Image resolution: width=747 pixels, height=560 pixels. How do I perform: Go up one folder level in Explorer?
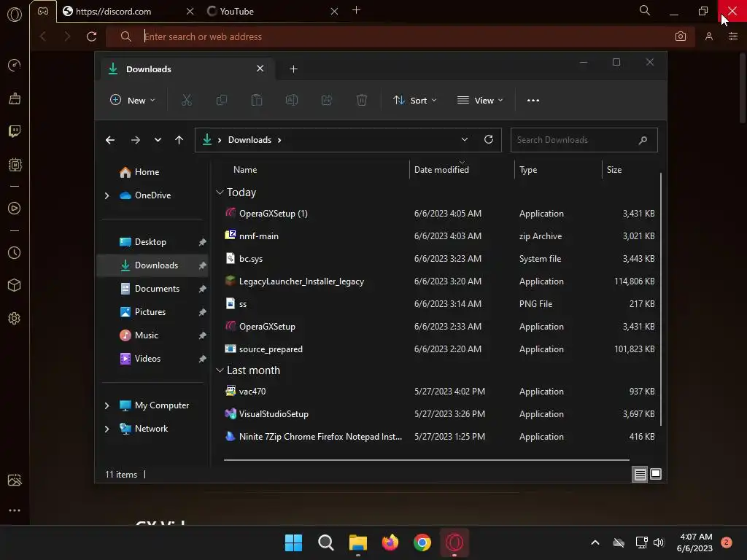click(x=179, y=140)
